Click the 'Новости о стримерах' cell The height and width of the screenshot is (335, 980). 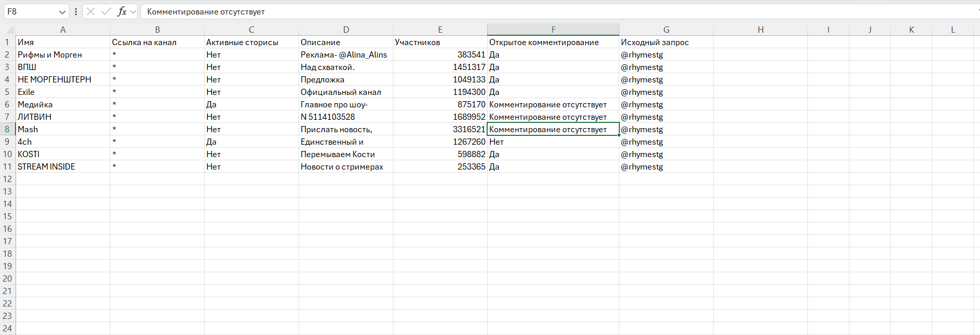(346, 166)
